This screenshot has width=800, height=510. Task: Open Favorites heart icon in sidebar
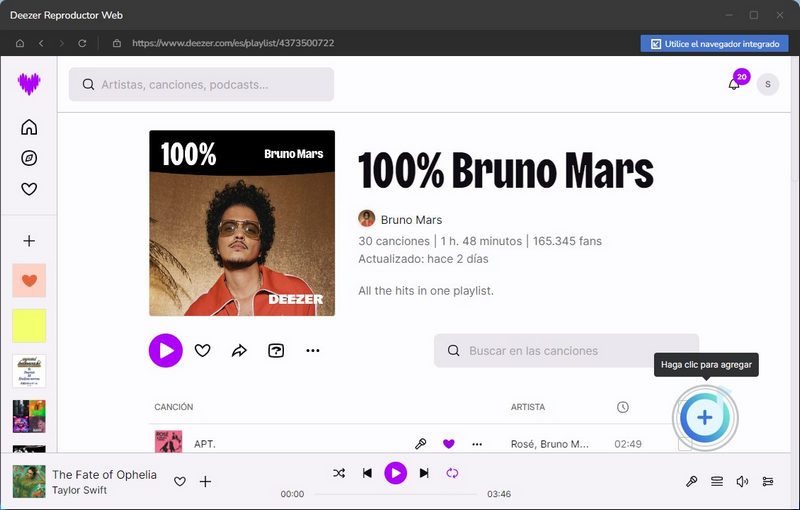point(29,189)
